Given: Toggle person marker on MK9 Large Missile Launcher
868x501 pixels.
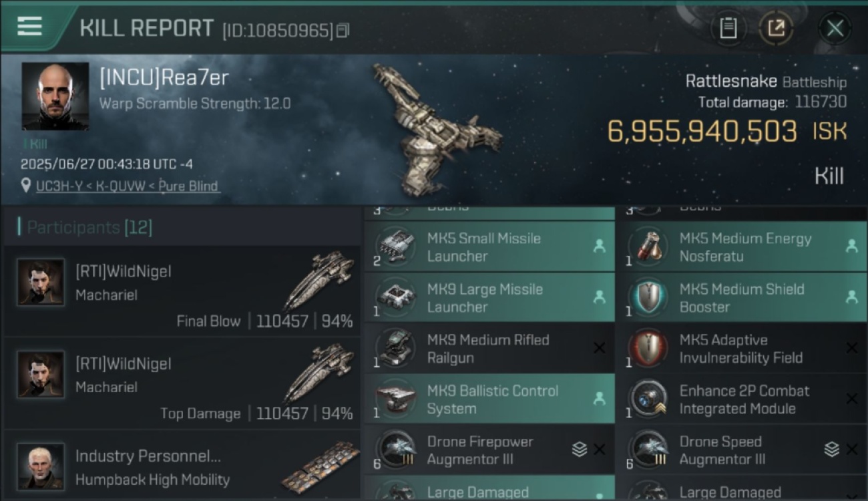Looking at the screenshot, I should [599, 297].
